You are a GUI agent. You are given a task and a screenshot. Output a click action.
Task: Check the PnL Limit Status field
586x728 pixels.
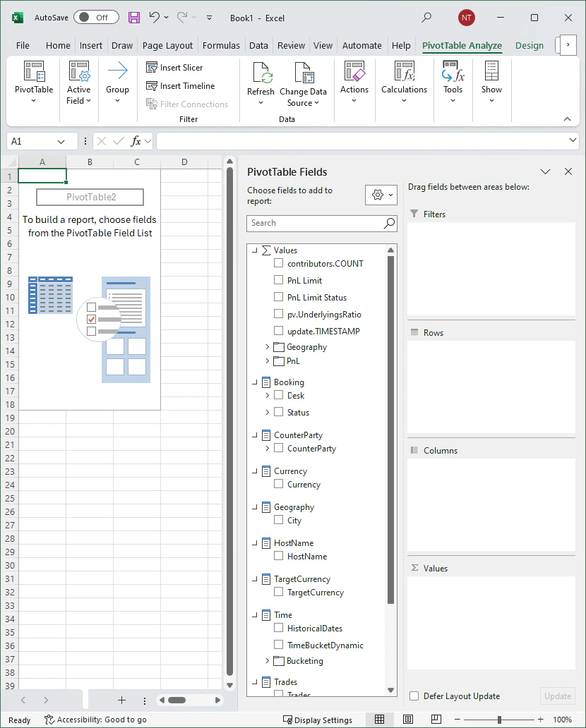(x=278, y=297)
